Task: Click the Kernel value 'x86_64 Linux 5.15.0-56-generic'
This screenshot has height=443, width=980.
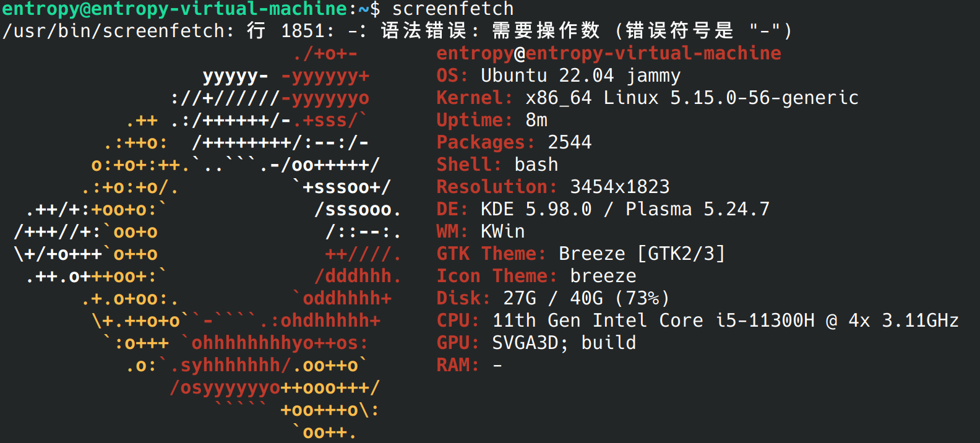Action: 692,98
